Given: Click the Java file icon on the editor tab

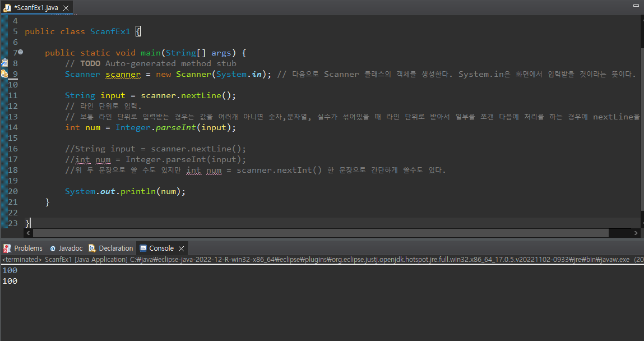Looking at the screenshot, I should (x=7, y=8).
